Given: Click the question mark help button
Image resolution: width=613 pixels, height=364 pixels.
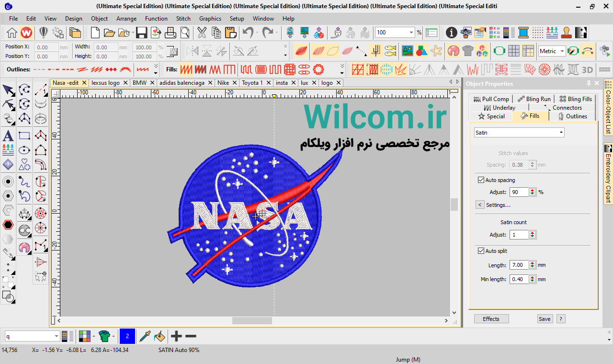Looking at the screenshot, I should [x=561, y=319].
